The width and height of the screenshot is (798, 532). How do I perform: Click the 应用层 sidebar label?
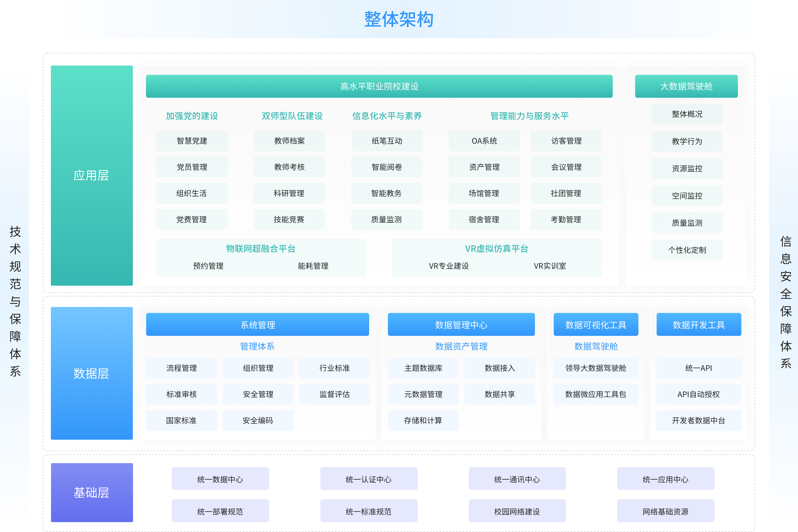(92, 175)
